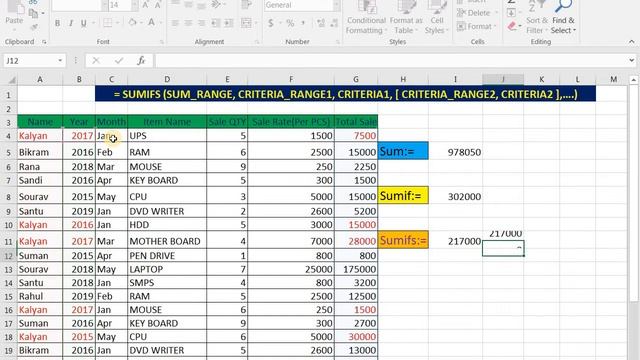Toggle underline formatting button

[x=84, y=23]
